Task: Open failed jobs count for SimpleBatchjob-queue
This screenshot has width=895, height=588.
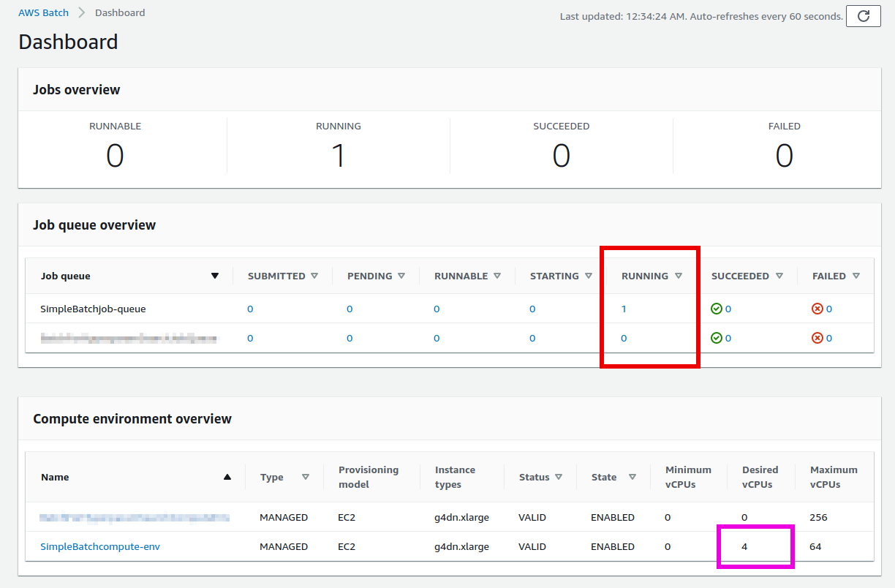Action: 829,309
